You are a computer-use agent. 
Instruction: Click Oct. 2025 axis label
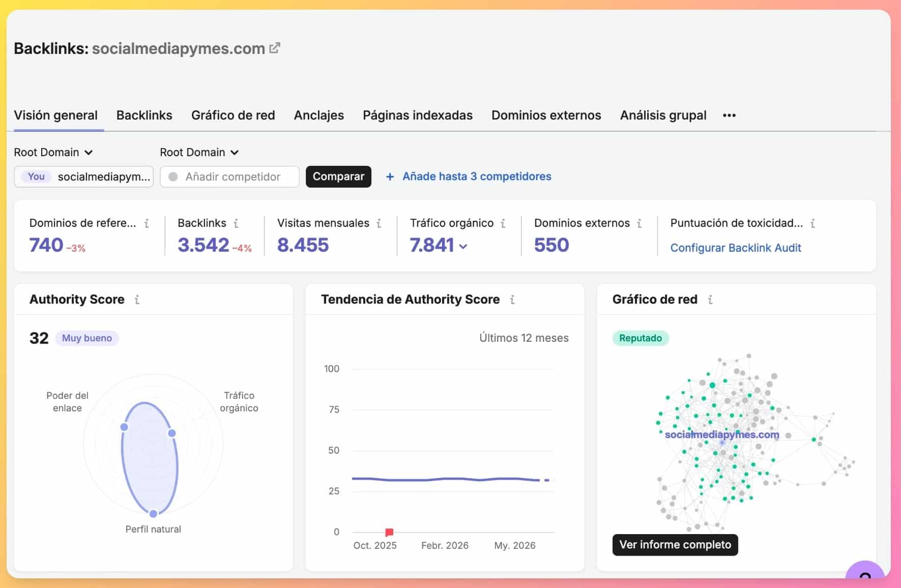(375, 545)
